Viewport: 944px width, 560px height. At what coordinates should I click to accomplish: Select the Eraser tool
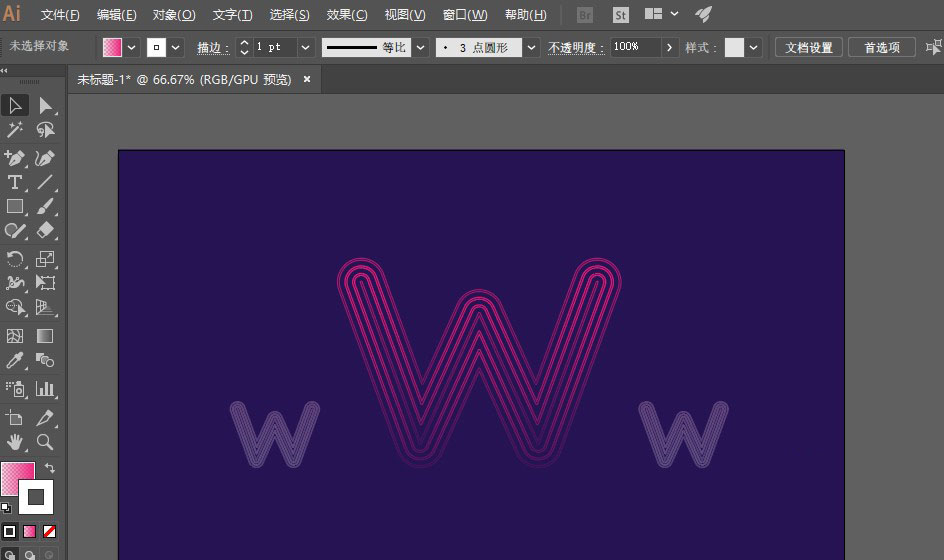pyautogui.click(x=45, y=230)
